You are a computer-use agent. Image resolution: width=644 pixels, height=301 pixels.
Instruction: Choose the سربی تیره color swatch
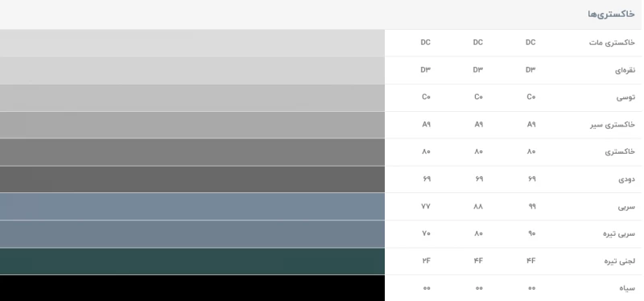click(192, 234)
